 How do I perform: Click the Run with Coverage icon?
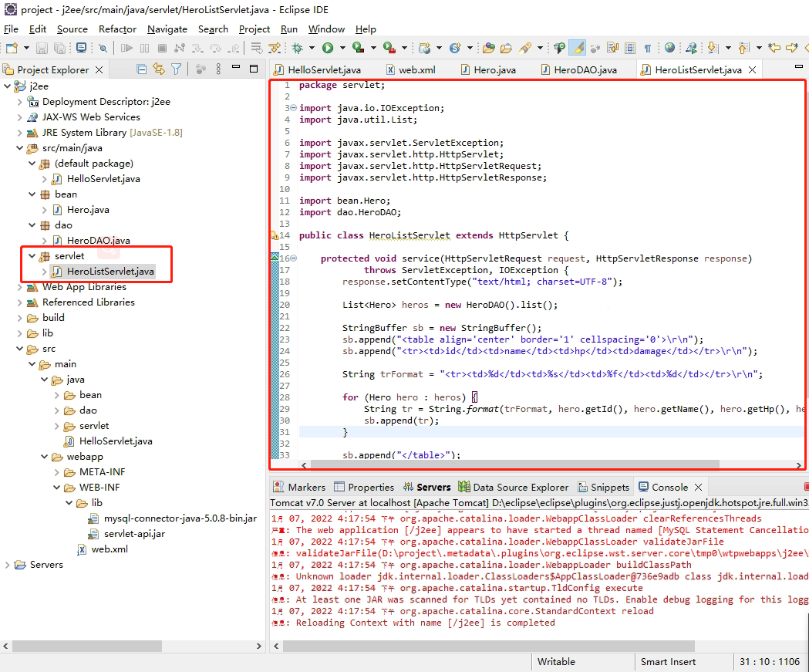[x=358, y=48]
